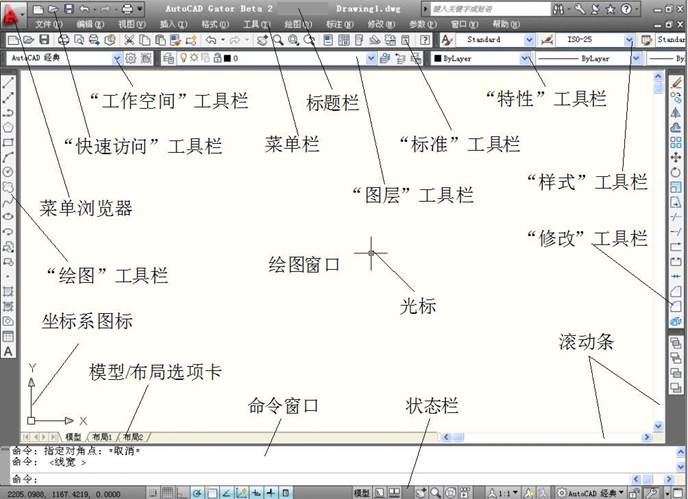This screenshot has height=499, width=688.
Task: Select the Erase tool in Modify toolbar
Action: [676, 83]
